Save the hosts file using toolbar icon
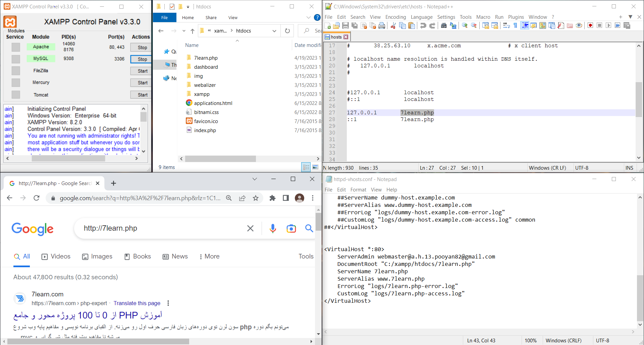Viewport: 644px width, 345px height. pos(345,25)
